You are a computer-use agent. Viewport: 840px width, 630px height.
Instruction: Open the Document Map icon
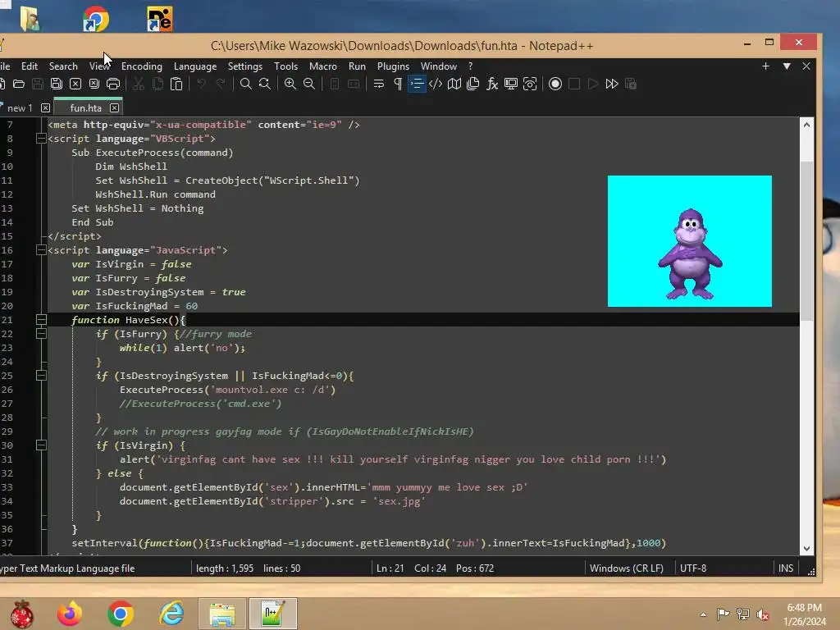pos(454,84)
